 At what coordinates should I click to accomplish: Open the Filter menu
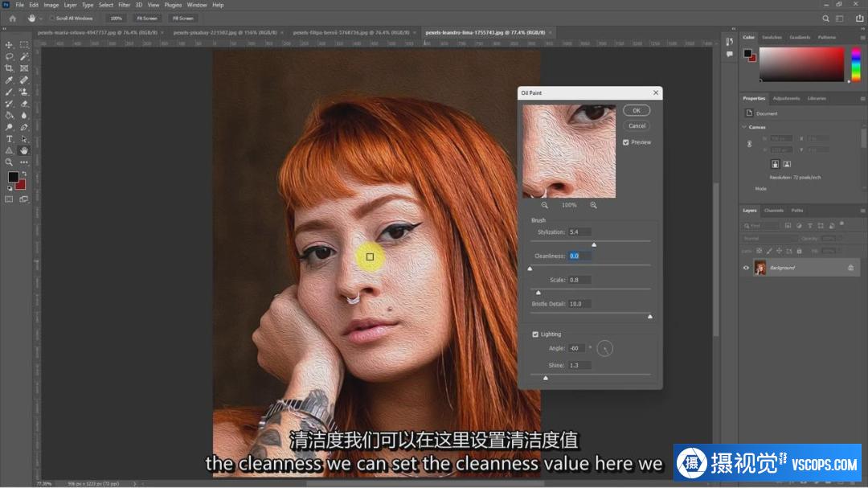click(124, 5)
